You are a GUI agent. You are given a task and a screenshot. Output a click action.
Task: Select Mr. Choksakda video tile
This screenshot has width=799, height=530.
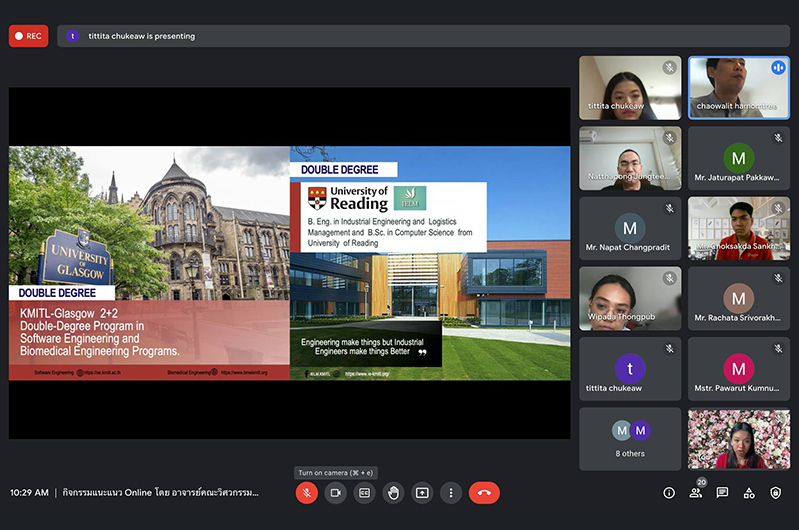(739, 228)
